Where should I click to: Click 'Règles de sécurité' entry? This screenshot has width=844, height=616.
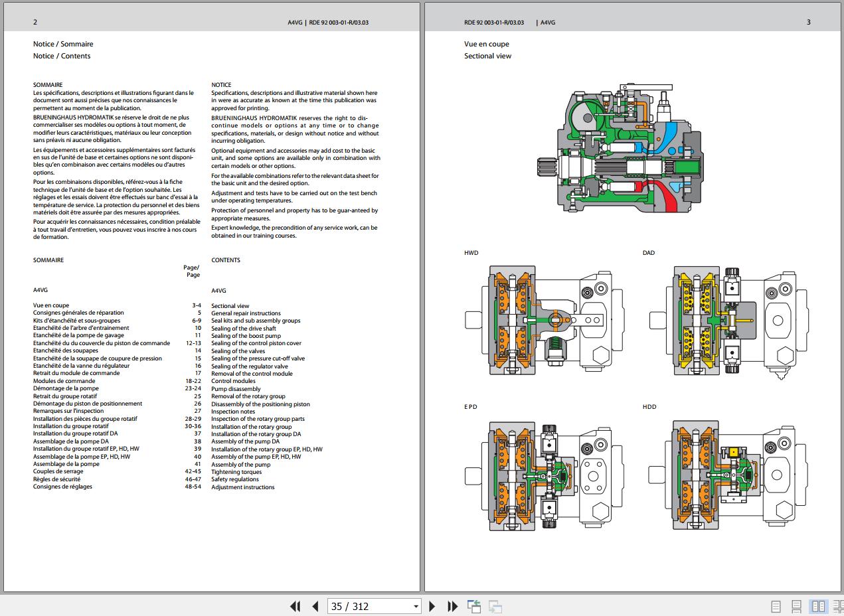(x=56, y=479)
